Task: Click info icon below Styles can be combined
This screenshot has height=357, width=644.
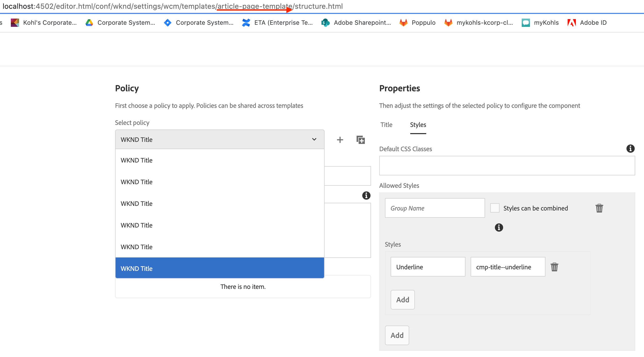Action: click(499, 228)
